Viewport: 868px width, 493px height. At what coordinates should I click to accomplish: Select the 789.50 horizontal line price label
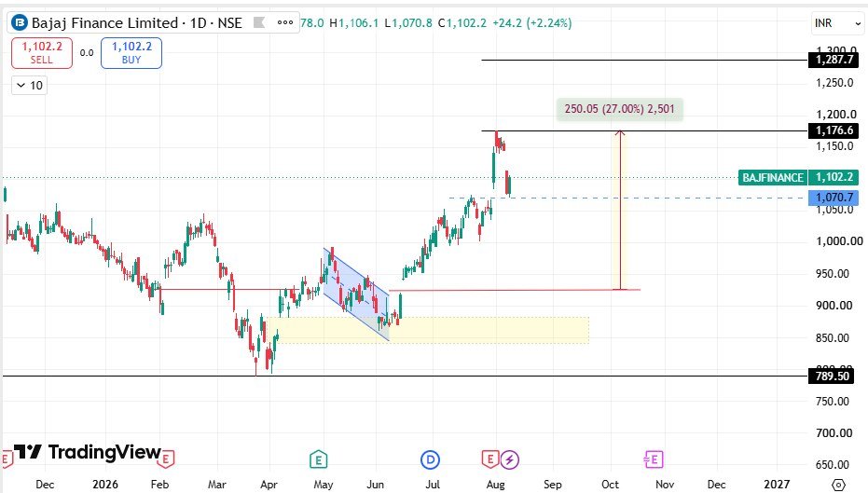point(832,377)
